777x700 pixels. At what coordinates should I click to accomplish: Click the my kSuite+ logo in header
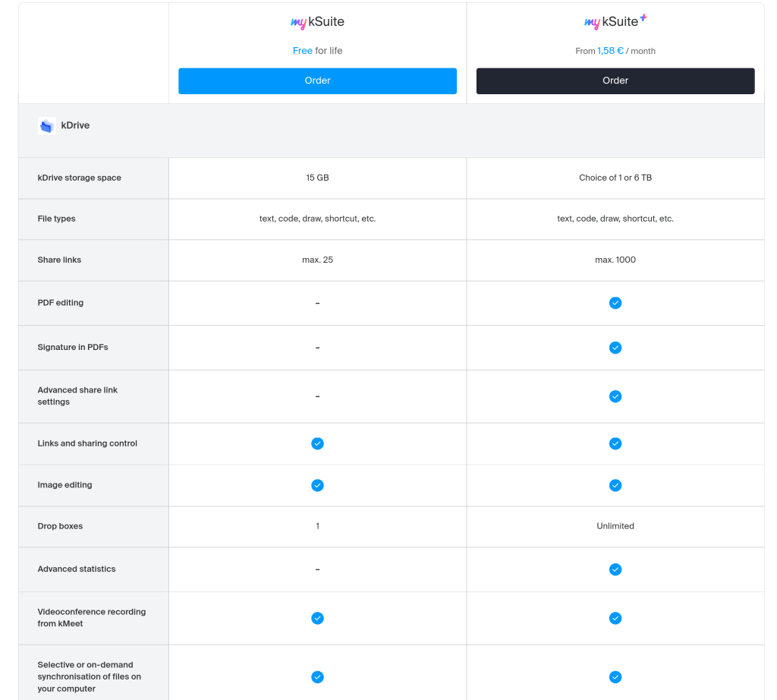615,22
